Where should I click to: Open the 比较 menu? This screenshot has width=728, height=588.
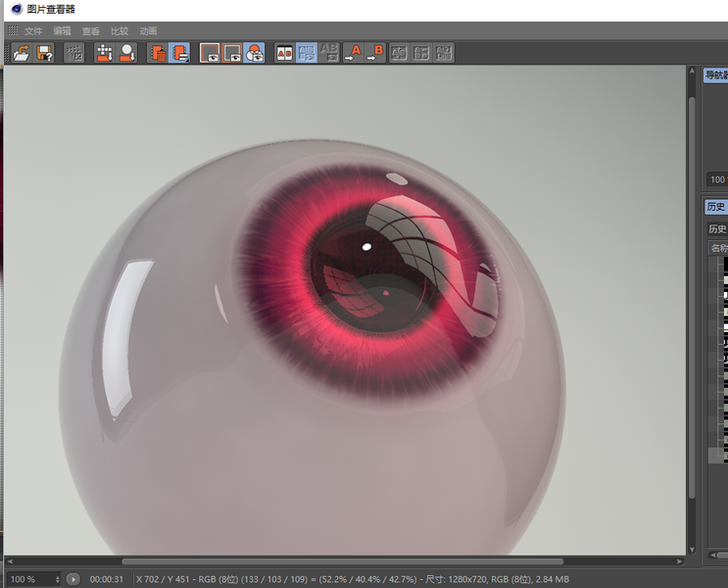[120, 31]
